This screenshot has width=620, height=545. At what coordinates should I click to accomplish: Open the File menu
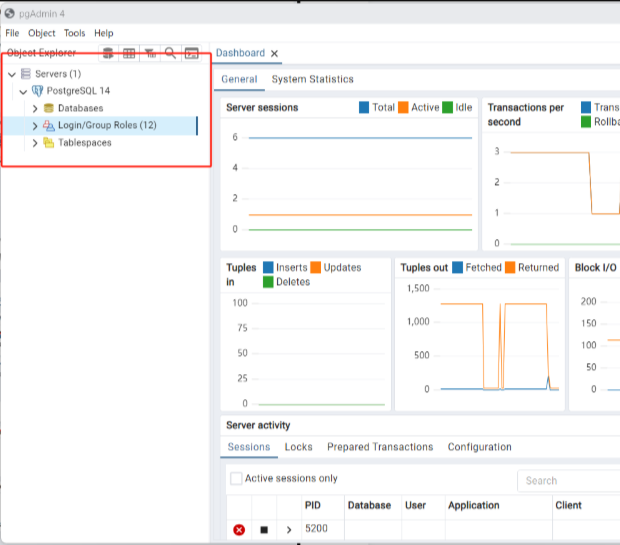12,33
